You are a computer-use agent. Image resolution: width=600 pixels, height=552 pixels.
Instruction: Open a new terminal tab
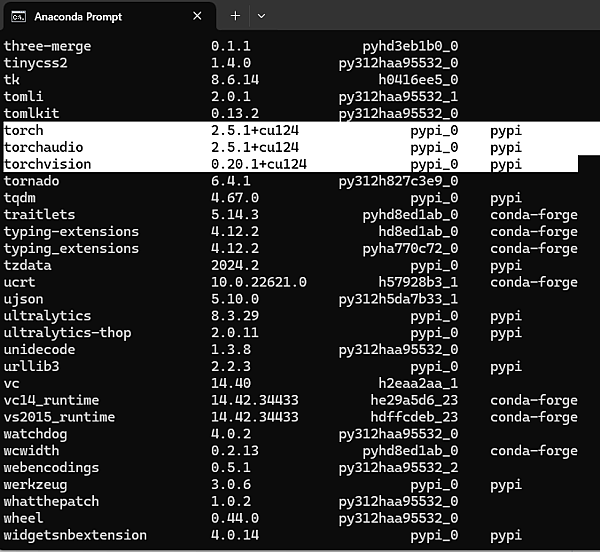click(x=235, y=16)
